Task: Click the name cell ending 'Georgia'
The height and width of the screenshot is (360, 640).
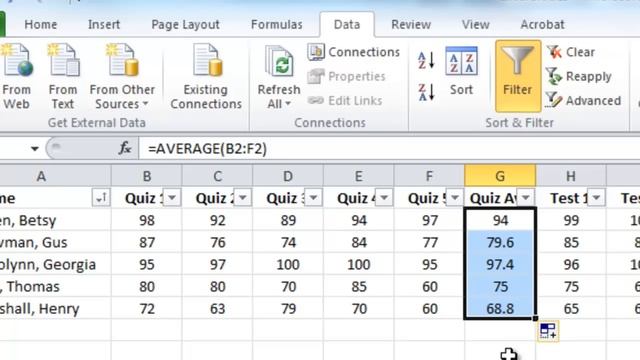Action: point(55,265)
